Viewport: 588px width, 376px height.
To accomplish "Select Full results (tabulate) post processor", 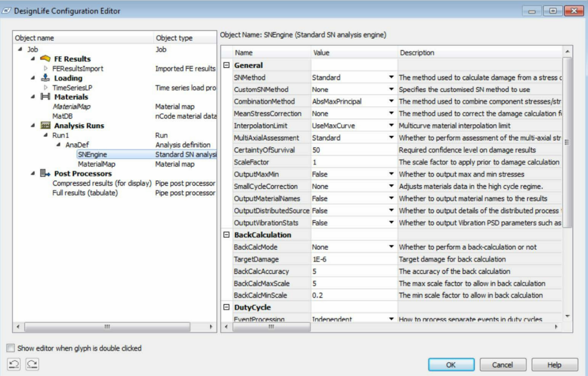I will (85, 193).
